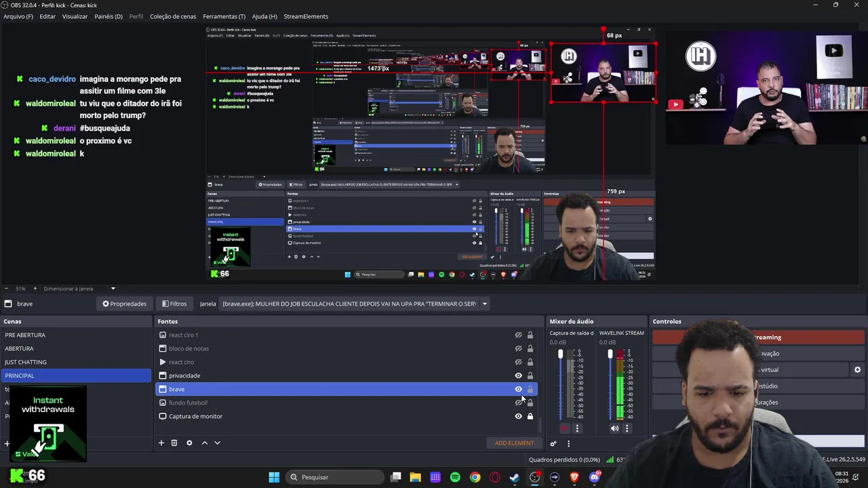This screenshot has height=488, width=868.
Task: Open Opera from the taskbar
Action: [495, 477]
